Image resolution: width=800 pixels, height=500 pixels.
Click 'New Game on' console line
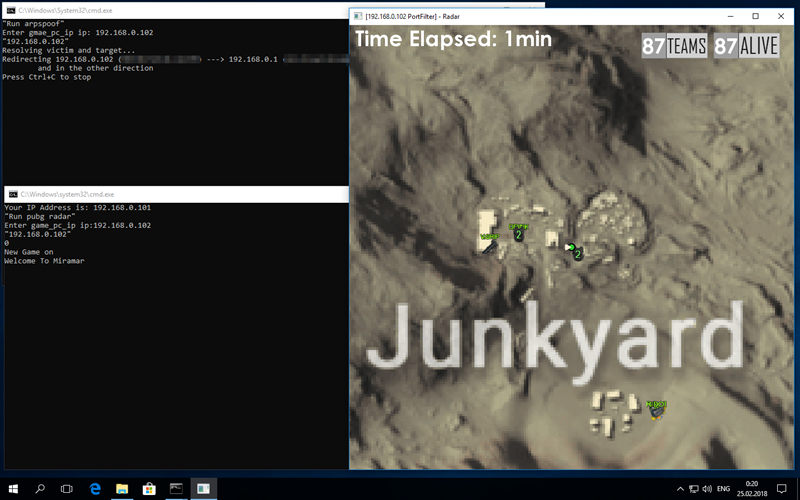point(29,252)
